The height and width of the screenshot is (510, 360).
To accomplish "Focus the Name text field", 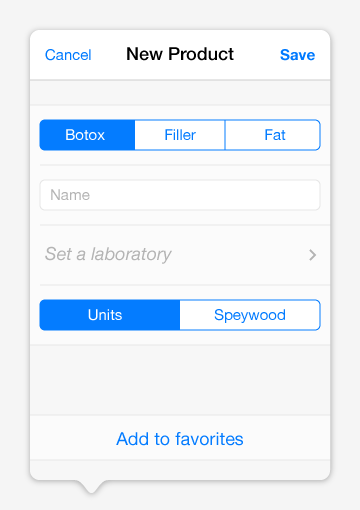I will pyautogui.click(x=180, y=195).
